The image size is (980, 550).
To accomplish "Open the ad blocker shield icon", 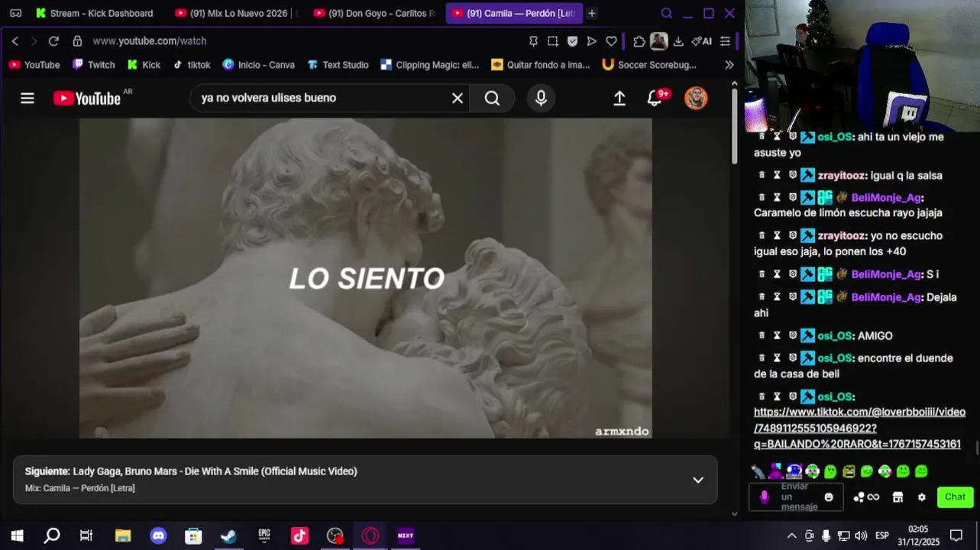I will tap(572, 41).
